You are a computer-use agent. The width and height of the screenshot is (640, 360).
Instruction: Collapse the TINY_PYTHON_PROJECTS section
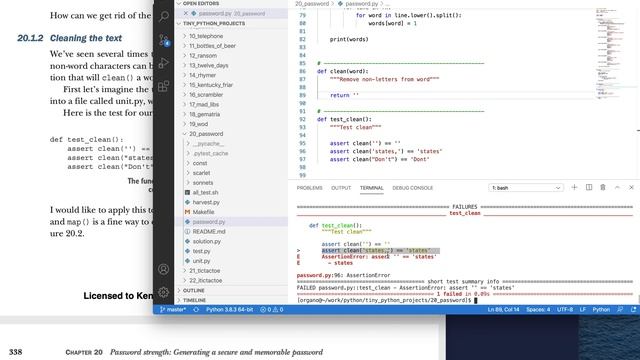[x=231, y=24]
